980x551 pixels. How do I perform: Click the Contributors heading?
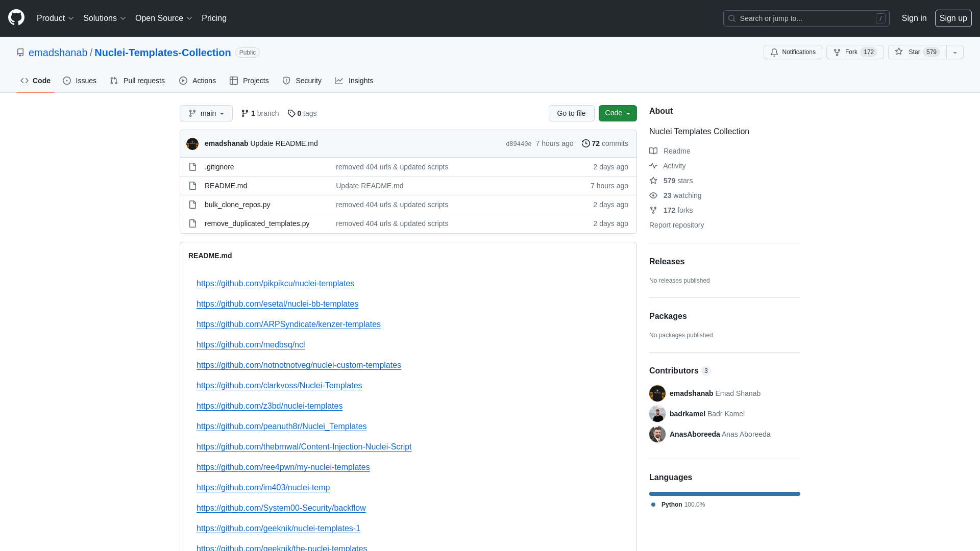coord(674,371)
